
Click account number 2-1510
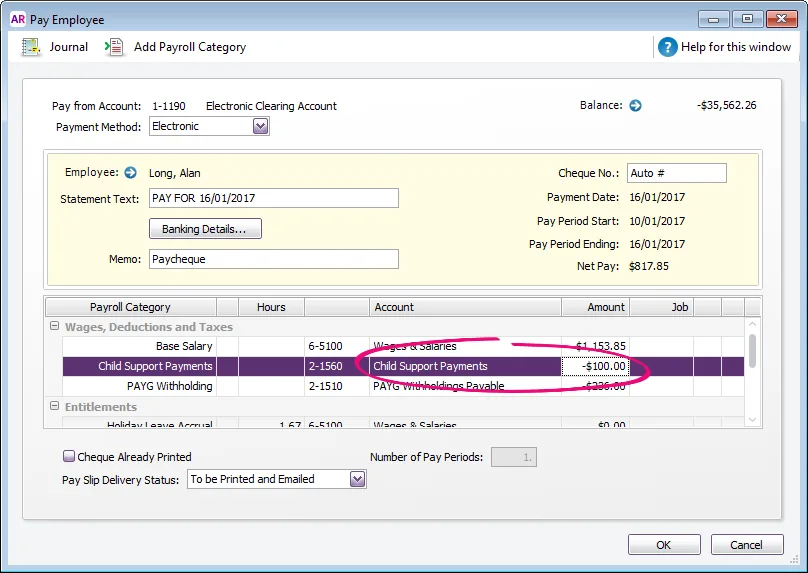[325, 386]
